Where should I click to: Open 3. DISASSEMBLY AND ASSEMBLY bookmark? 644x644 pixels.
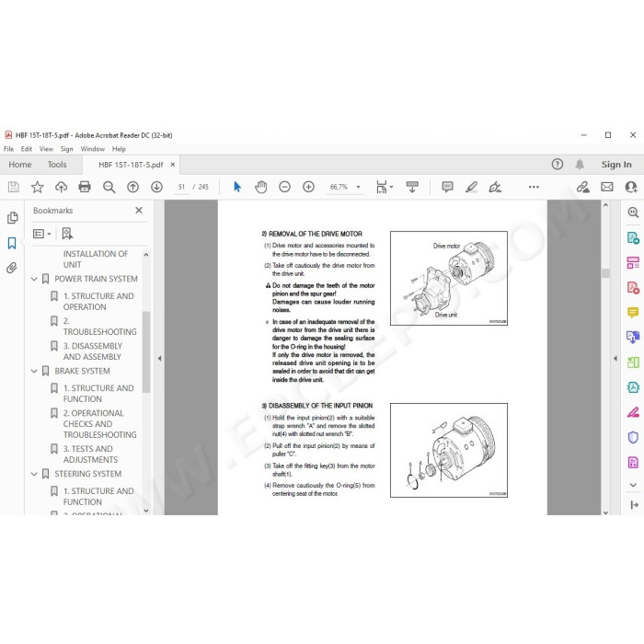click(x=93, y=351)
